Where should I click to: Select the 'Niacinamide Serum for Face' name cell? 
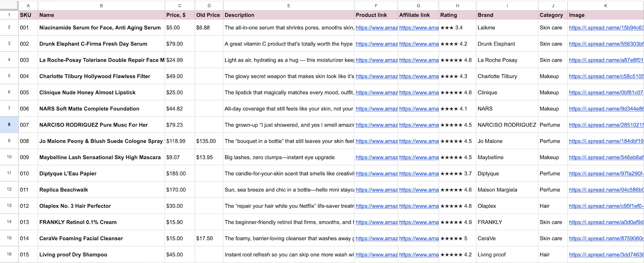(x=101, y=27)
